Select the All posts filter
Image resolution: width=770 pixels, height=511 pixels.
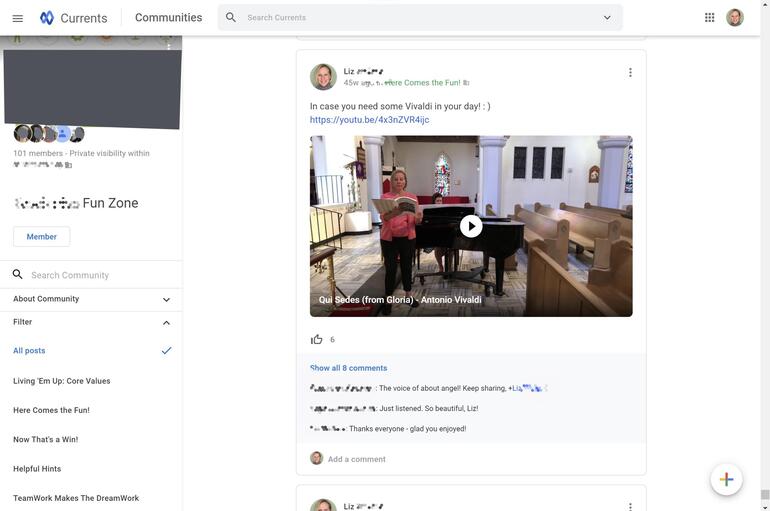(91, 350)
